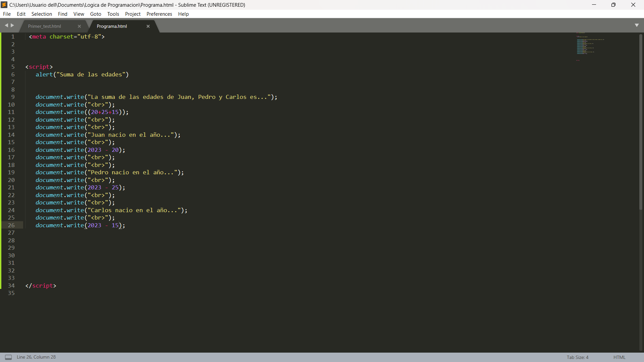This screenshot has width=644, height=362.
Task: Click line number 1 in gutter
Action: pyautogui.click(x=13, y=37)
